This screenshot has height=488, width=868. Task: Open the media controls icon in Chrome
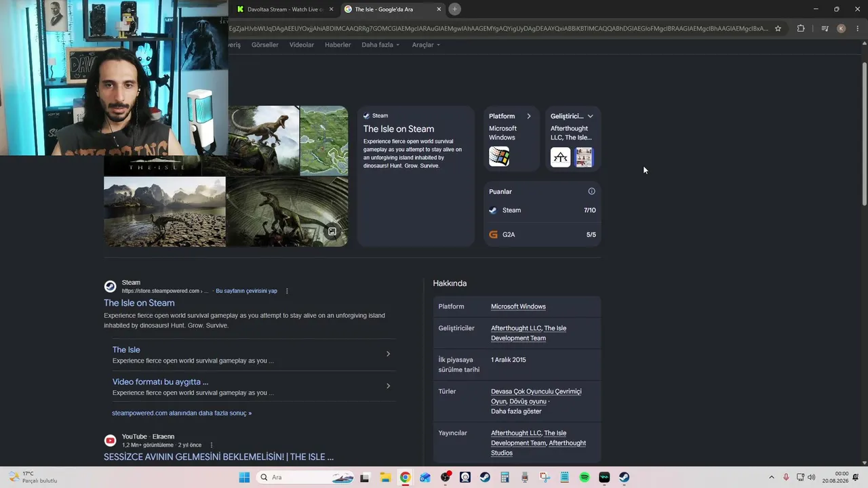(825, 28)
